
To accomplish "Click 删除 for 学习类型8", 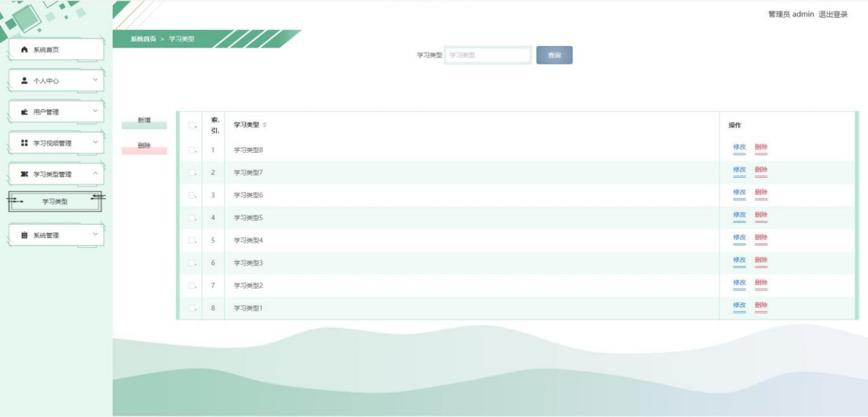I will [x=761, y=148].
